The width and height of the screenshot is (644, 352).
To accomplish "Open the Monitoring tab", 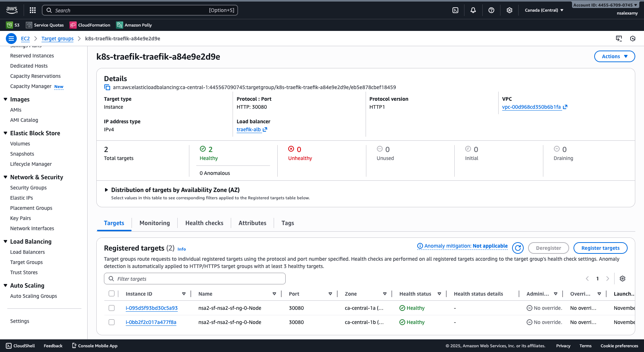I will click(x=154, y=223).
